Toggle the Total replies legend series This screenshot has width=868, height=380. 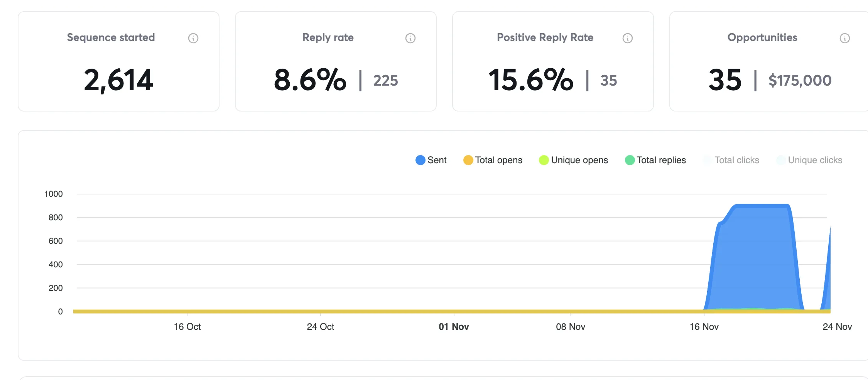(655, 160)
